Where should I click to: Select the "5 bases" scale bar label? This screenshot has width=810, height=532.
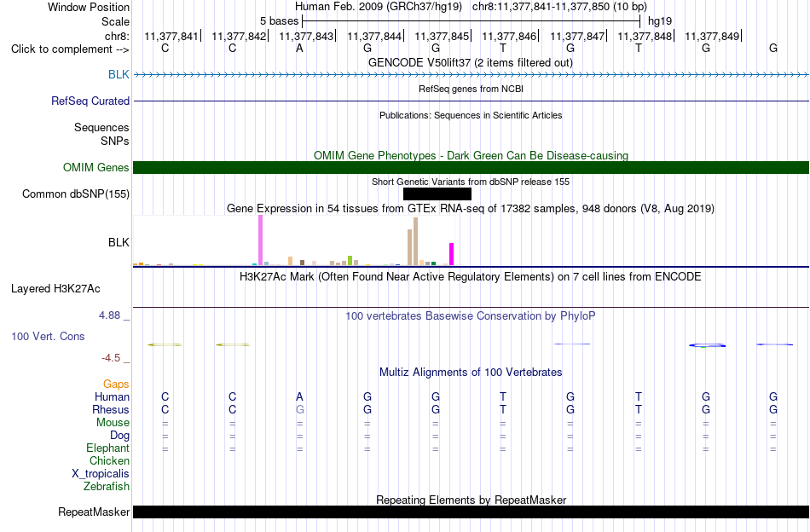(279, 21)
